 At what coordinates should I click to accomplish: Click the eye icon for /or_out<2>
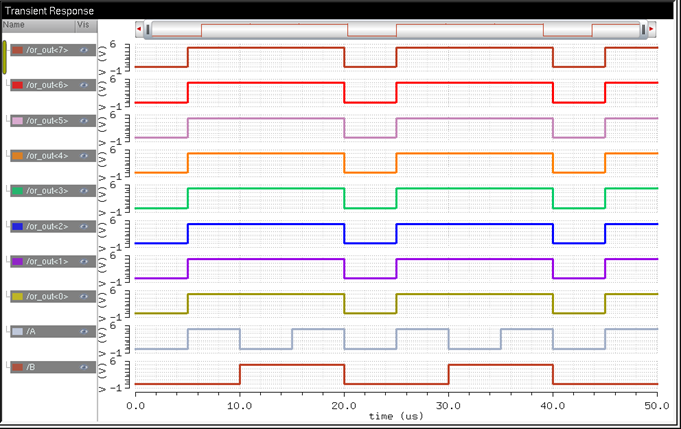[85, 227]
